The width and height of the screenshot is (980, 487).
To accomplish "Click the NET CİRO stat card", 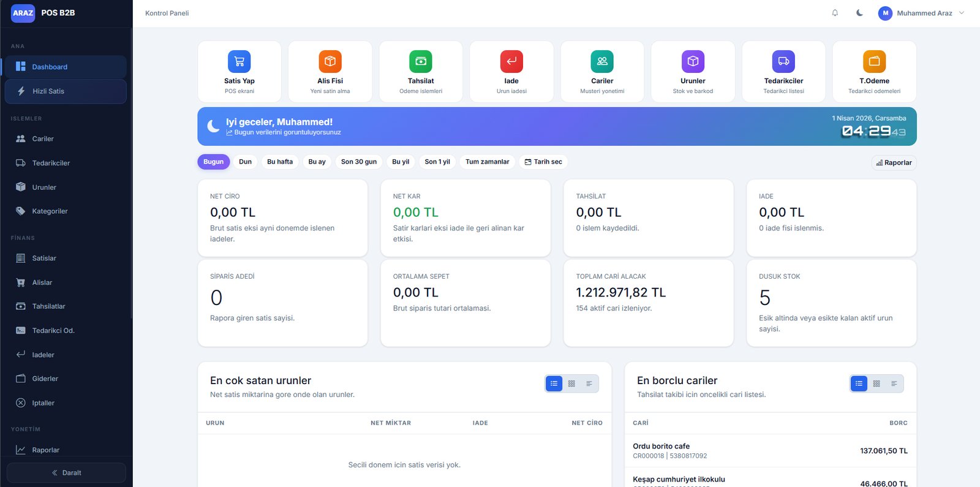I will point(282,218).
